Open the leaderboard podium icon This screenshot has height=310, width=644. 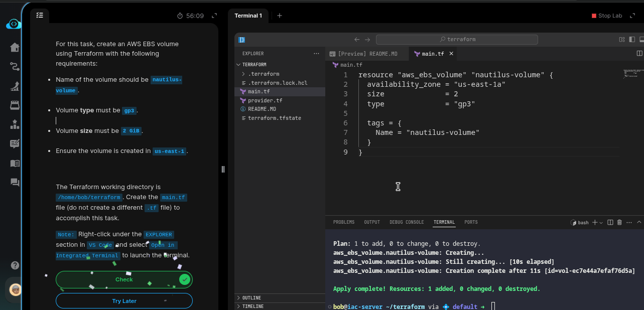(15, 124)
